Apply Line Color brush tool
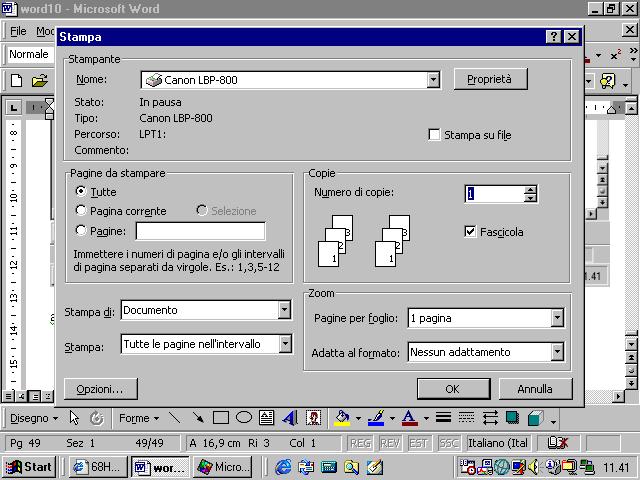Screen dimensions: 640x480 tap(376, 418)
